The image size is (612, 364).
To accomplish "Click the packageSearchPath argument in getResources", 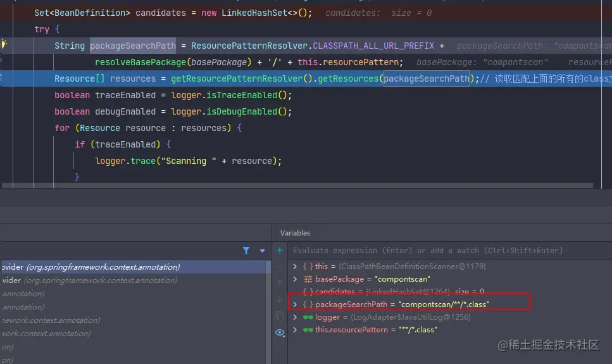I will [x=427, y=78].
